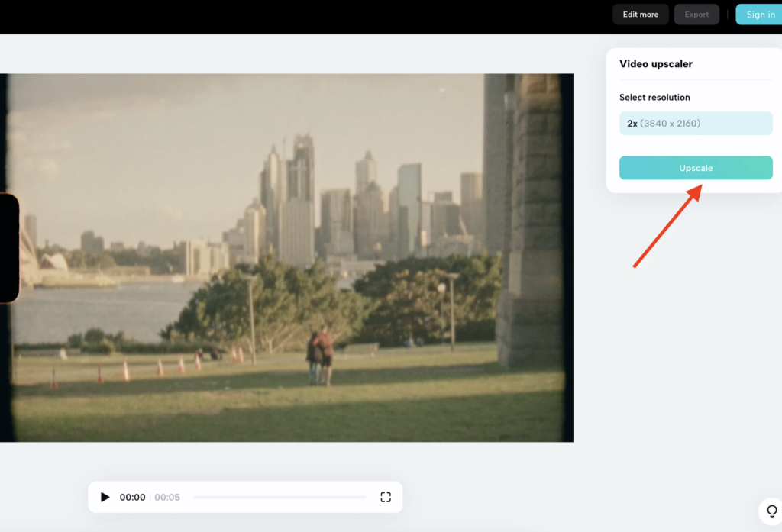Image resolution: width=782 pixels, height=532 pixels.
Task: Click the Video upscaler panel title
Action: click(x=656, y=64)
